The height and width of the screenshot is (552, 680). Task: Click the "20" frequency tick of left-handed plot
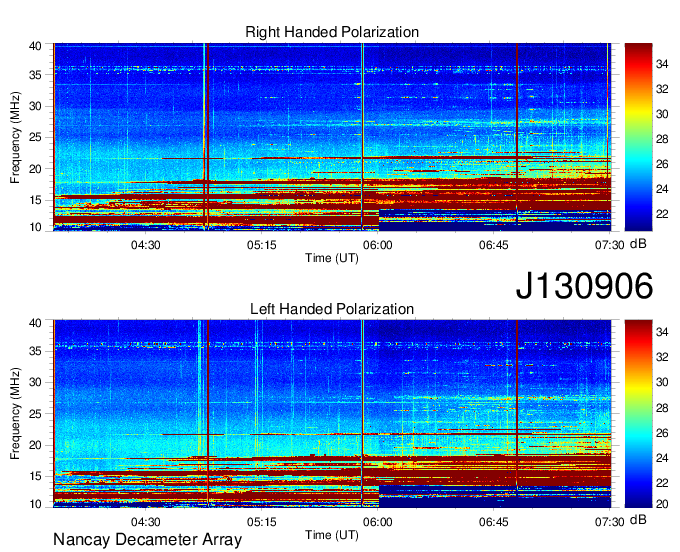(x=35, y=445)
